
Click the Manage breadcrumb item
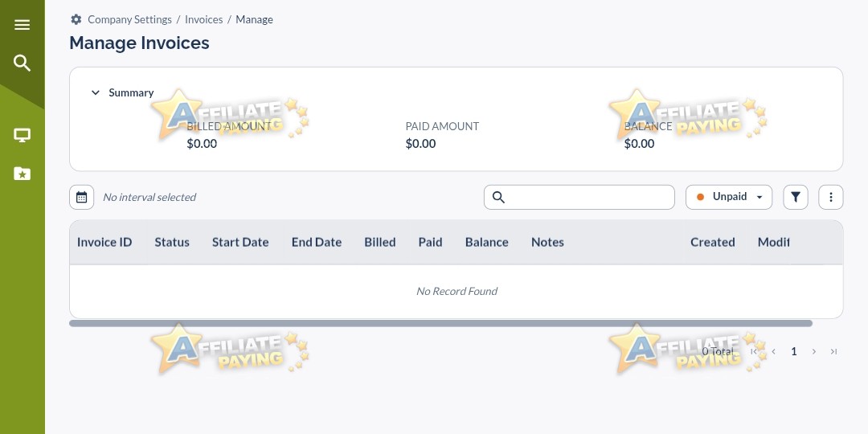(x=254, y=19)
